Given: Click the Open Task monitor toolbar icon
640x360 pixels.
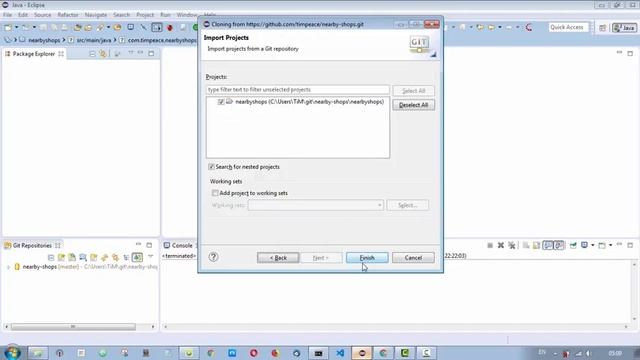Looking at the screenshot, I should click(x=131, y=27).
